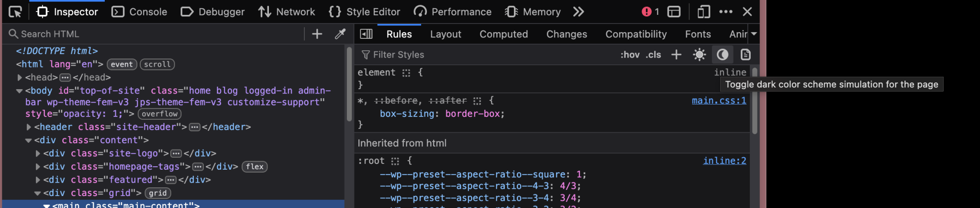Expand the head element node
This screenshot has width=980, height=208.
pyautogui.click(x=20, y=77)
